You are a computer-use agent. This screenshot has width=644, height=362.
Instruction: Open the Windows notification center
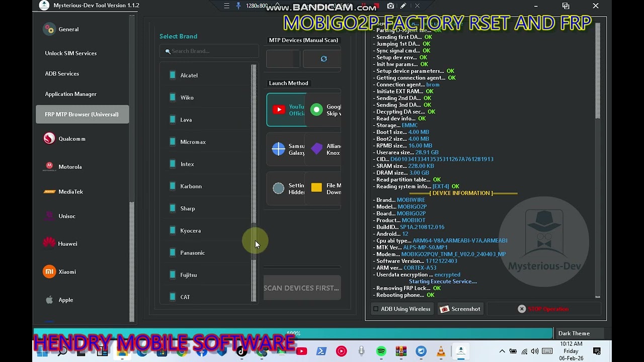pyautogui.click(x=597, y=351)
